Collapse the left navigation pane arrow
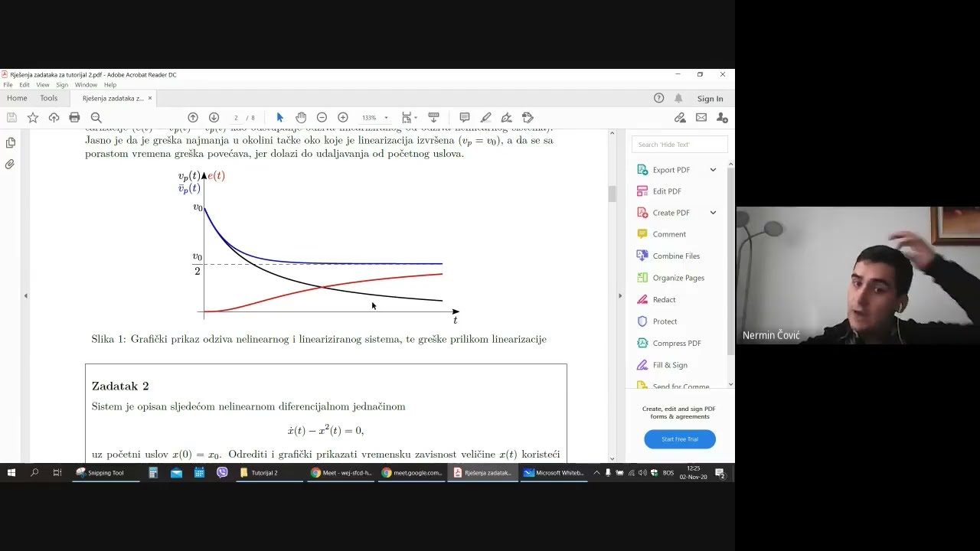This screenshot has height=551, width=980. [25, 295]
